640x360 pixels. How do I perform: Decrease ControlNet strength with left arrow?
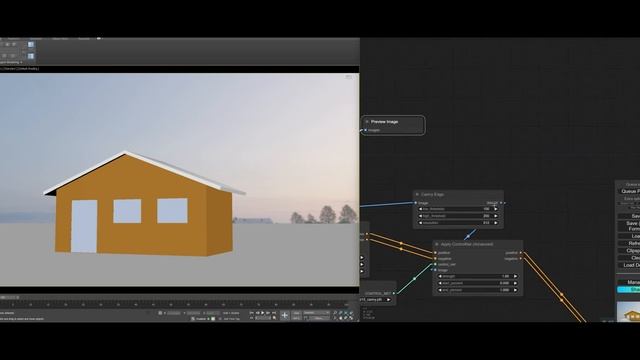(x=440, y=276)
